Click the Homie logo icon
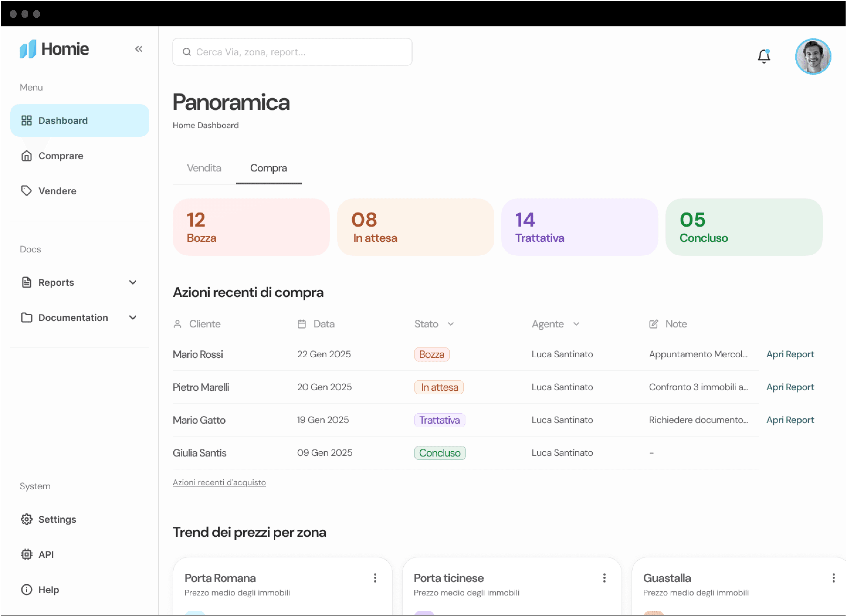 tap(28, 49)
